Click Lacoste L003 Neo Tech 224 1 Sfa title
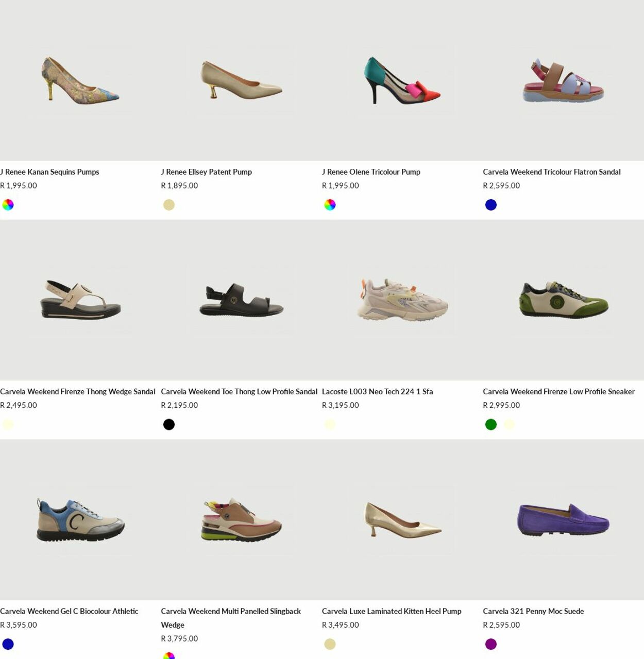 (x=378, y=392)
